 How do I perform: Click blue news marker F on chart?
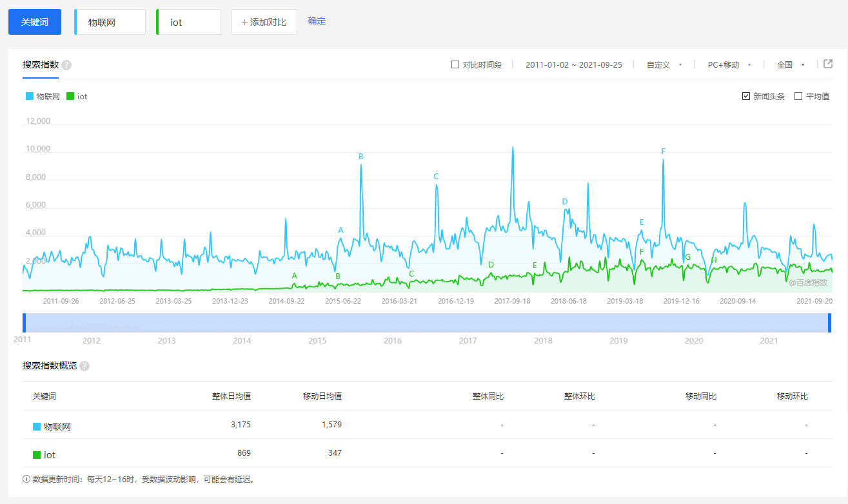pos(663,151)
